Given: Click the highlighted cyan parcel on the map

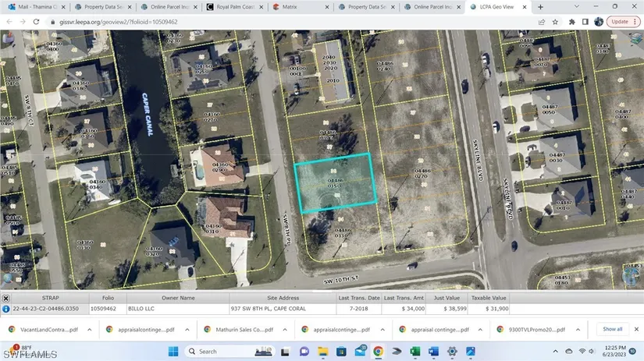Looking at the screenshot, I should point(334,183).
